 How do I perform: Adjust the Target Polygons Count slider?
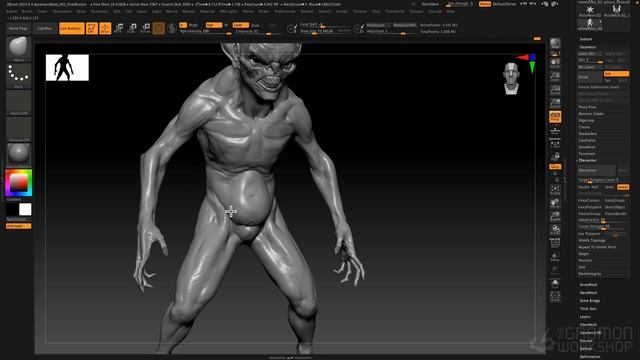coord(603,180)
